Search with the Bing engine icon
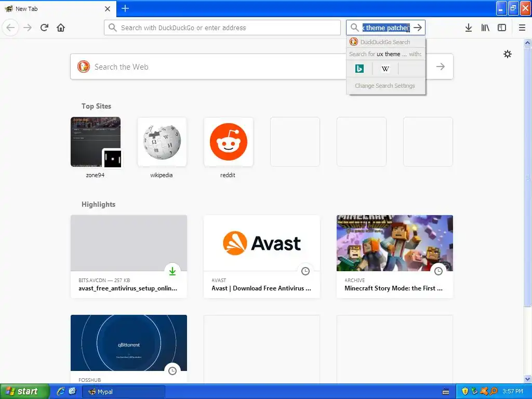Image resolution: width=532 pixels, height=399 pixels. (x=360, y=69)
